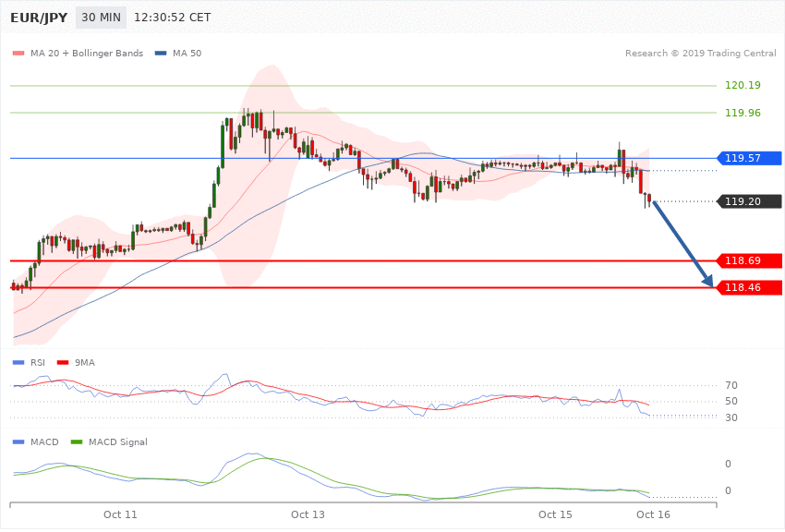The height and width of the screenshot is (532, 785).
Task: Select the MACD legend label
Action: tap(44, 441)
